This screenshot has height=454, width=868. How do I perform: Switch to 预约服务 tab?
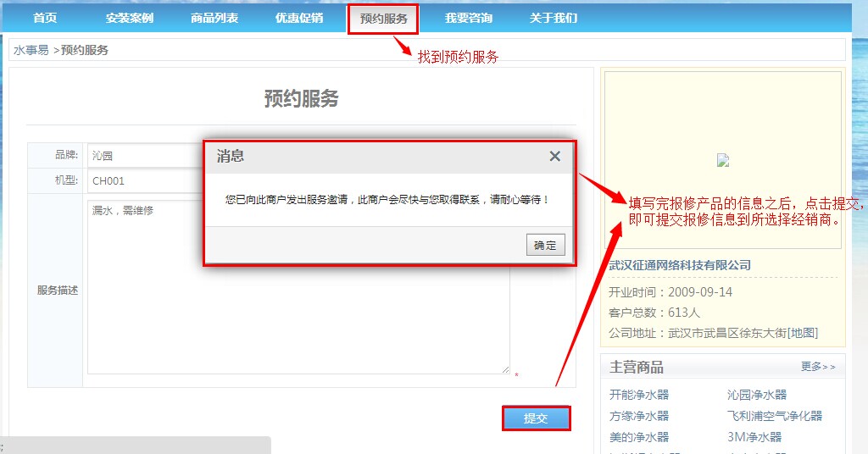tap(383, 18)
